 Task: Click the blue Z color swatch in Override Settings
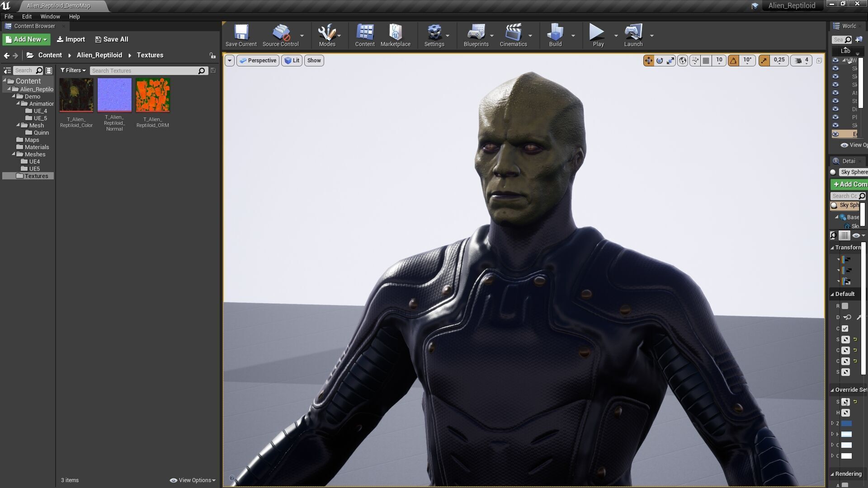pos(846,423)
